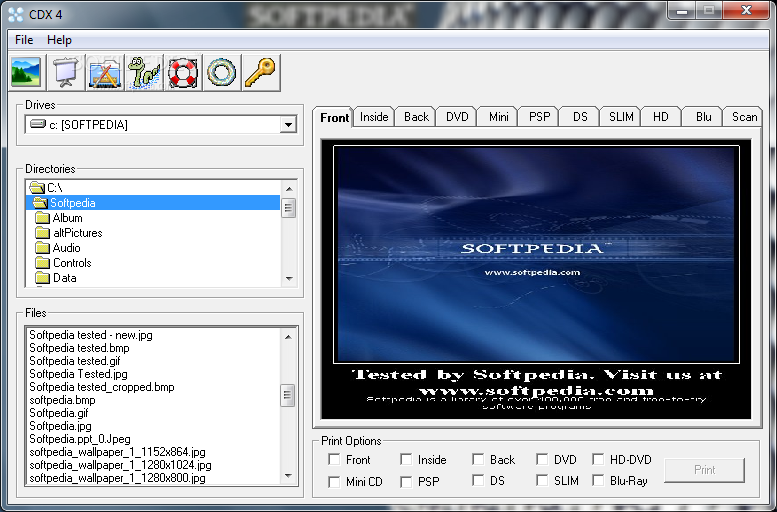Check the Blu-Ray print option
The height and width of the screenshot is (512, 777).
point(598,481)
